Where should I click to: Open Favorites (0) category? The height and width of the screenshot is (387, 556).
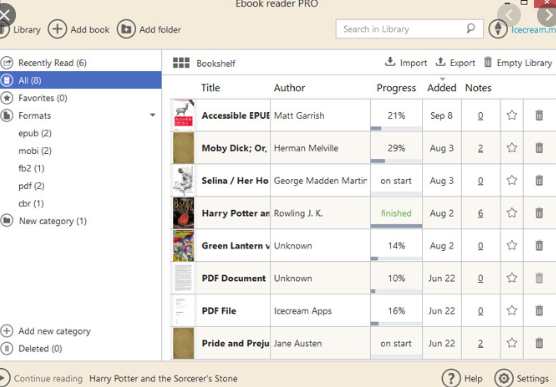tap(43, 98)
